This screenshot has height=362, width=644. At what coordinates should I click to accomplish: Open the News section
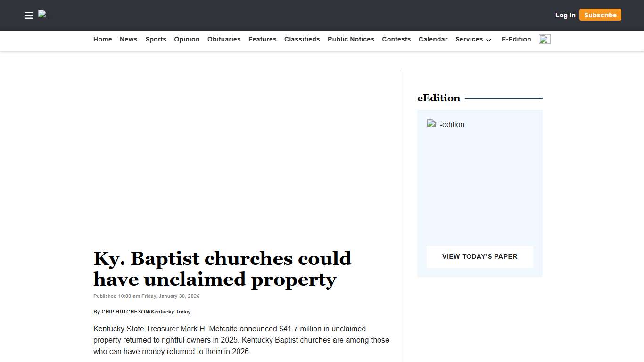(x=128, y=39)
